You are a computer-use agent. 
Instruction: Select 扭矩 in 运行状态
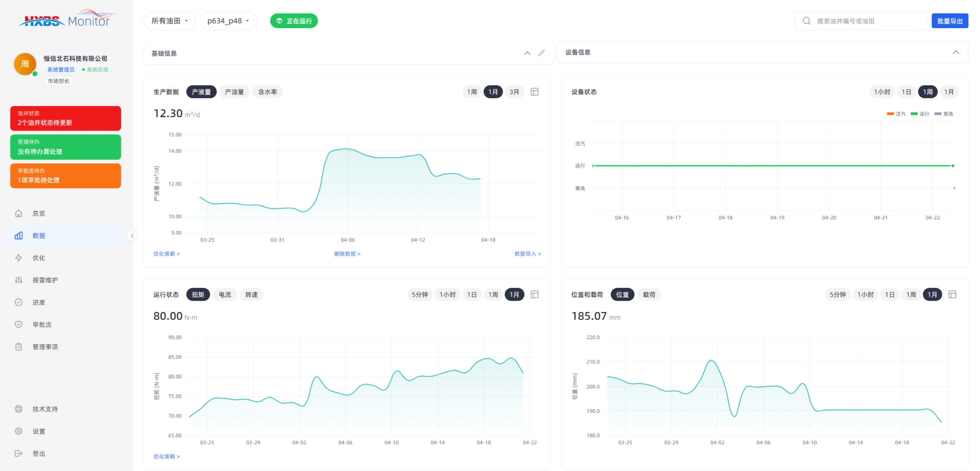point(198,294)
